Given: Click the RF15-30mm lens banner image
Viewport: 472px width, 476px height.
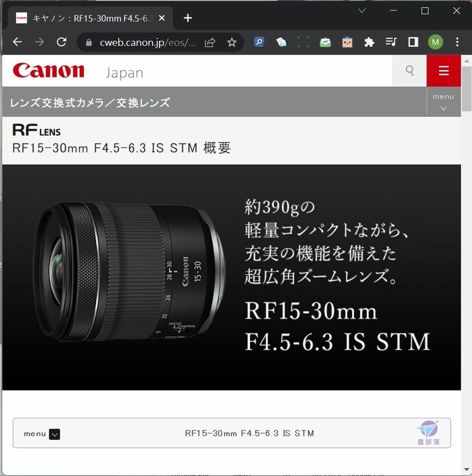Looking at the screenshot, I should click(x=232, y=277).
